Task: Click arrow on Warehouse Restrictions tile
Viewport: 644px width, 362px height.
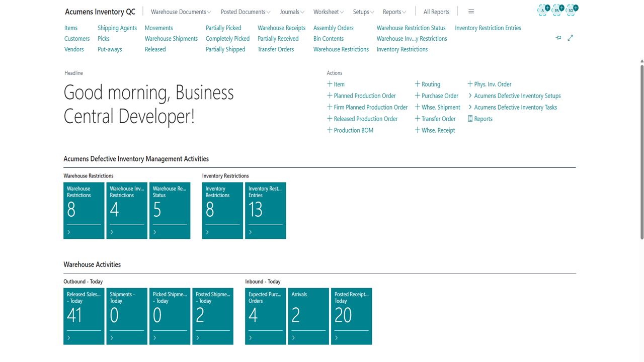Action: [x=69, y=232]
